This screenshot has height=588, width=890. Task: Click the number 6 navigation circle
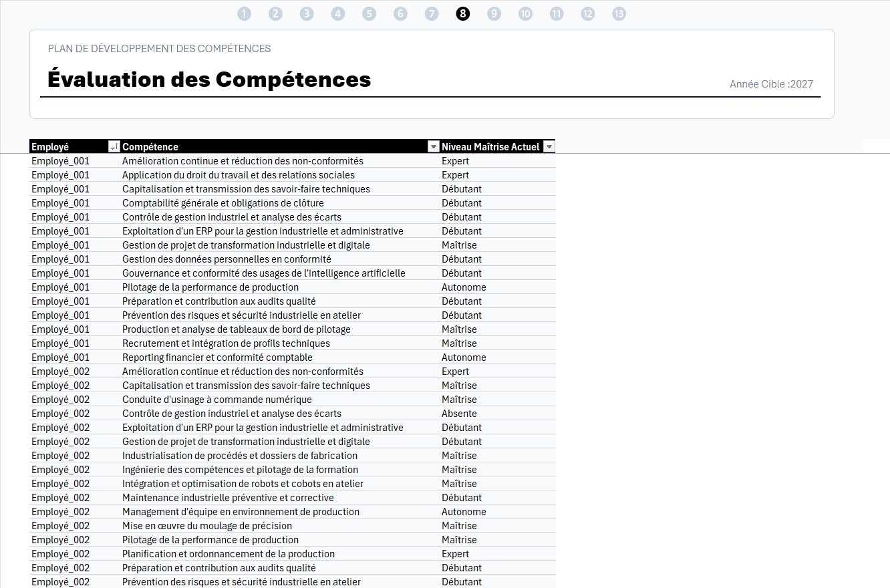(400, 13)
